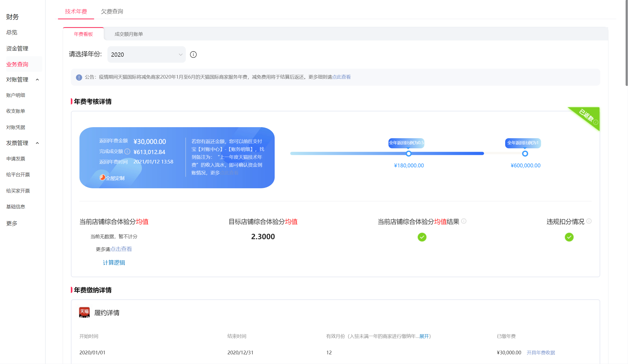Click the 计算逻辑 link

[x=114, y=263]
